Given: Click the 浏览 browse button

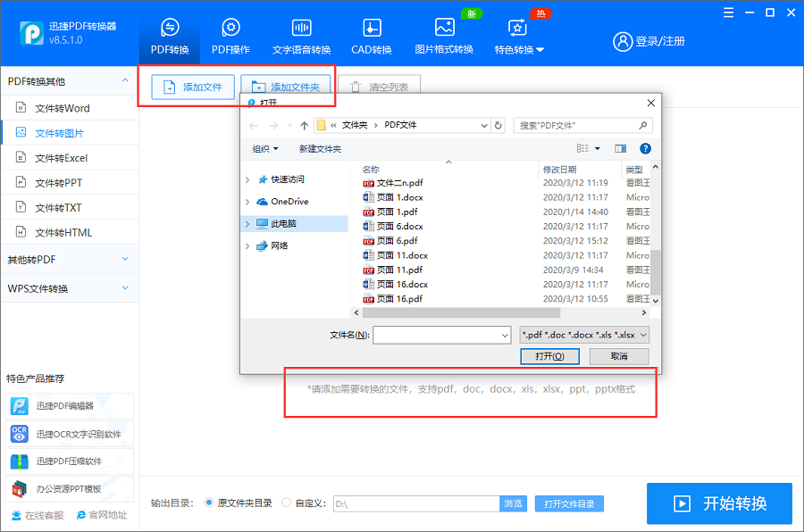Looking at the screenshot, I should (513, 503).
